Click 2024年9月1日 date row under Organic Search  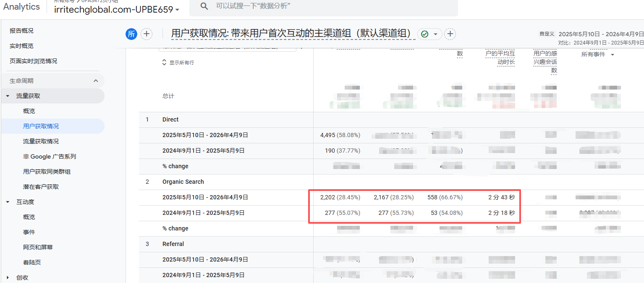(x=204, y=213)
